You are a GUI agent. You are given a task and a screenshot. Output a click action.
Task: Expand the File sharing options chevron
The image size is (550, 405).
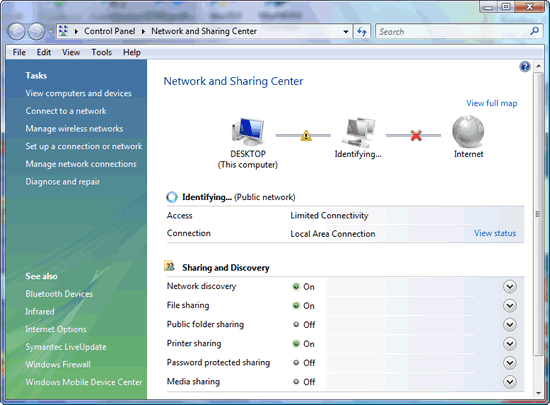pyautogui.click(x=510, y=306)
